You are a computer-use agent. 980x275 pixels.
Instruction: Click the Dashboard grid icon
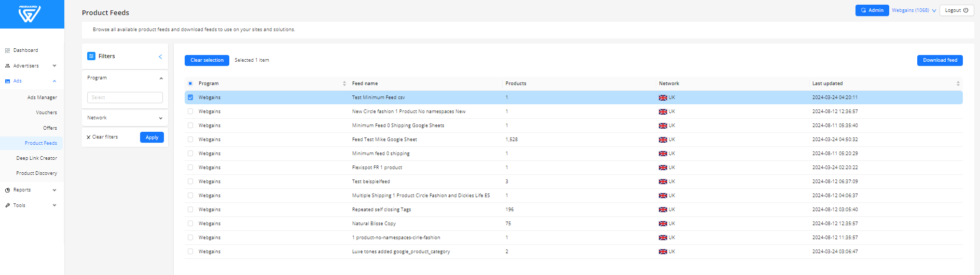coord(7,50)
